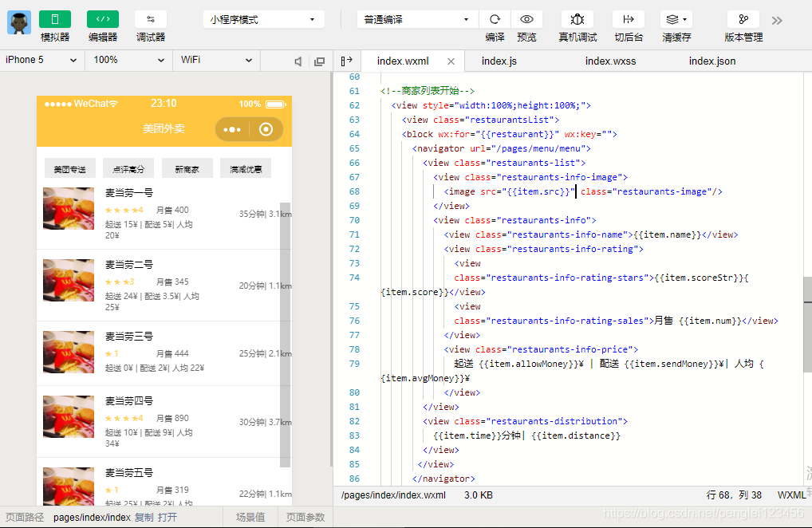Screen dimensions: 812x528
Task: Click the 3.0 KB file size indicator
Action: (479, 495)
